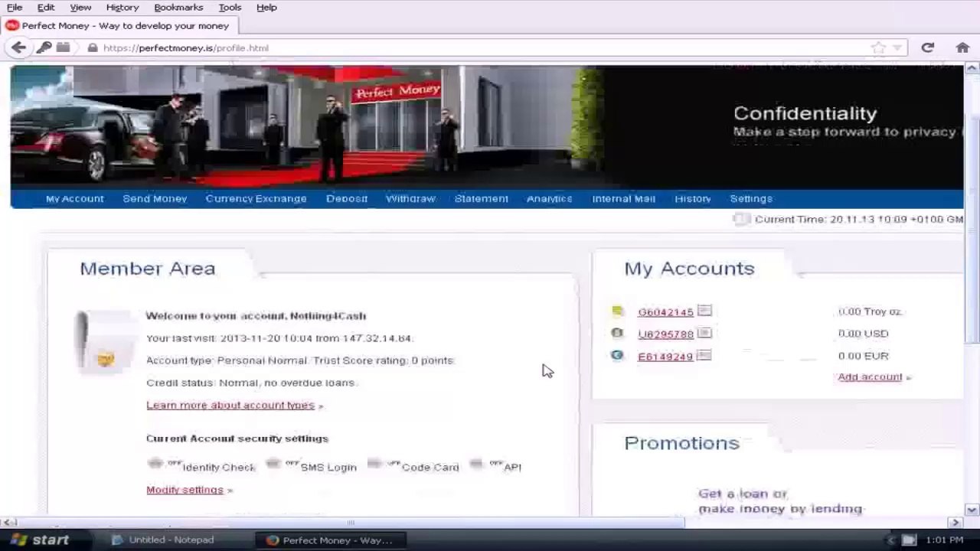This screenshot has width=980, height=551.
Task: Click the vertical scrollbar down arrow
Action: [972, 510]
